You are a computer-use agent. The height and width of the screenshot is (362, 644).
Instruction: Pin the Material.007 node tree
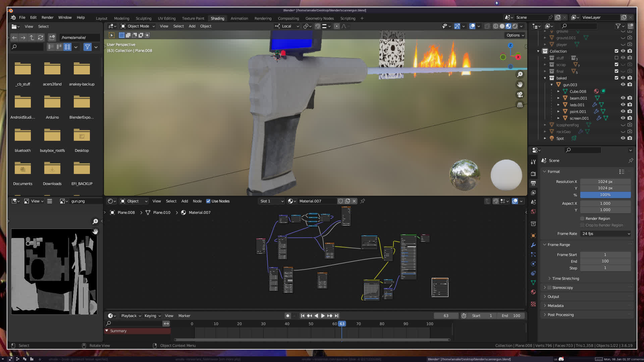tap(363, 201)
